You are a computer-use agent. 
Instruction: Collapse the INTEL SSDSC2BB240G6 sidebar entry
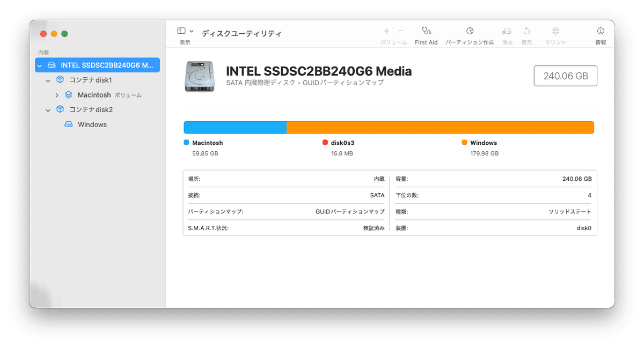point(40,65)
